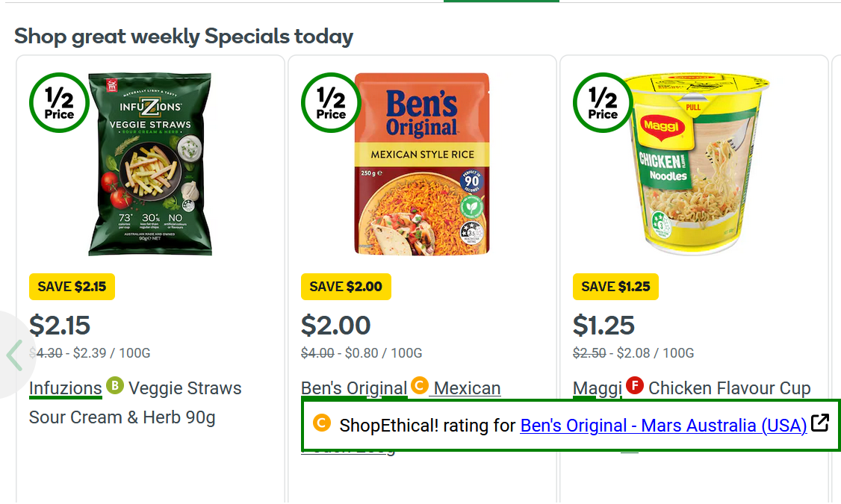Click the C rating icon inside the ShopEthical tooltip
841x504 pixels.
coord(322,423)
